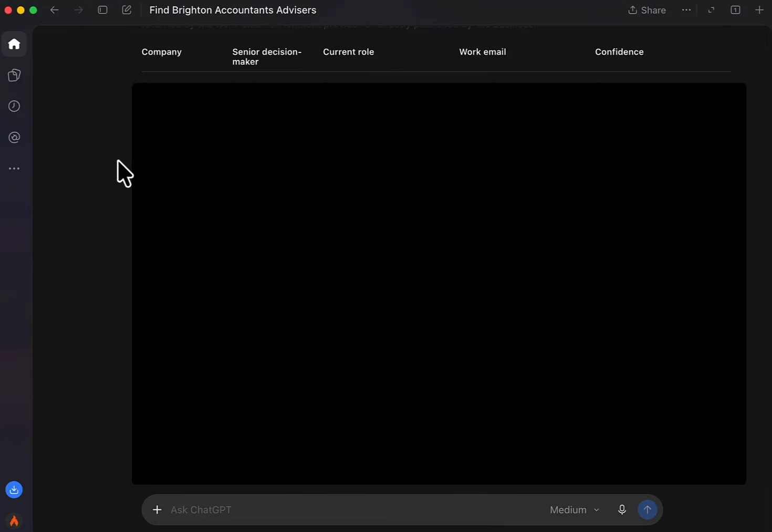Screen dimensions: 772x532
Task: Click the expand corners icon in top bar
Action: 711,10
